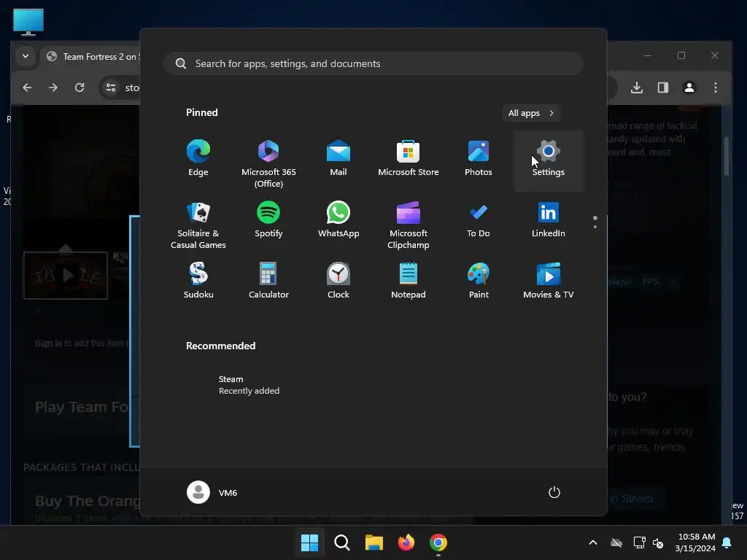Open the Edge pinned app
Screen dimensions: 747x560
198,158
